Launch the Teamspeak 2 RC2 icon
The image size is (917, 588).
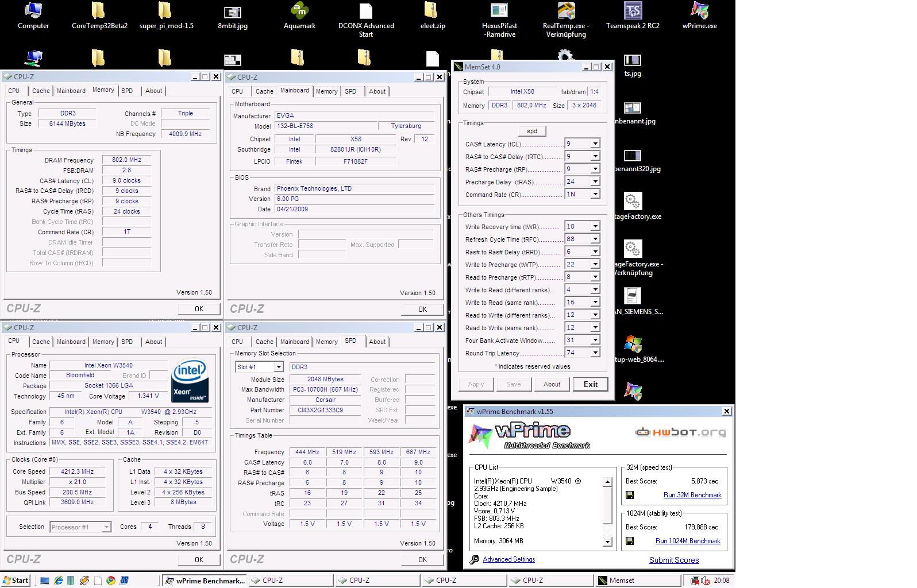[x=633, y=16]
